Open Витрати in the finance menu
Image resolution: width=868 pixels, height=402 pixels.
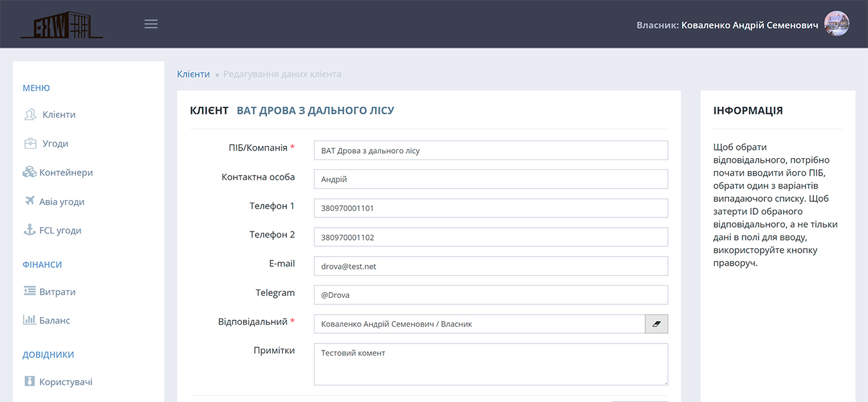tap(57, 291)
